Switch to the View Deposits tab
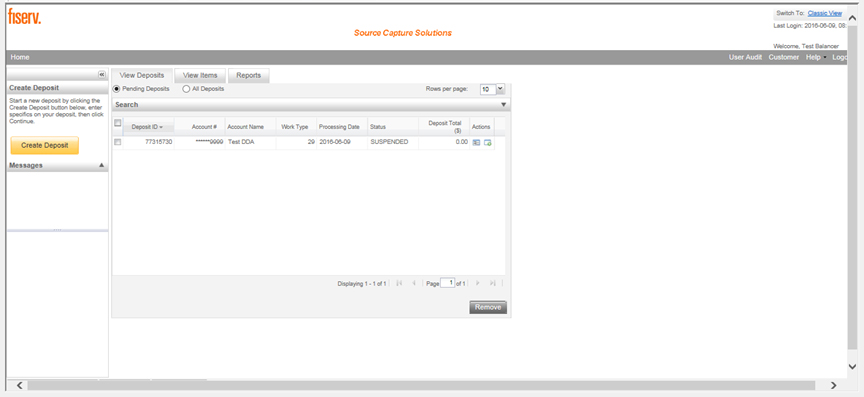The image size is (864, 397). pos(142,76)
